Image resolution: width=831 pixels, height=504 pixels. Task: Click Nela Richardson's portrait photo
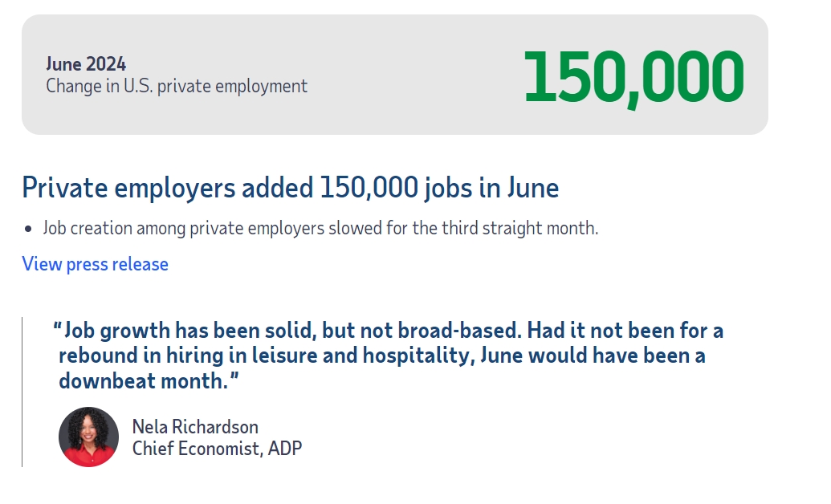pos(88,437)
